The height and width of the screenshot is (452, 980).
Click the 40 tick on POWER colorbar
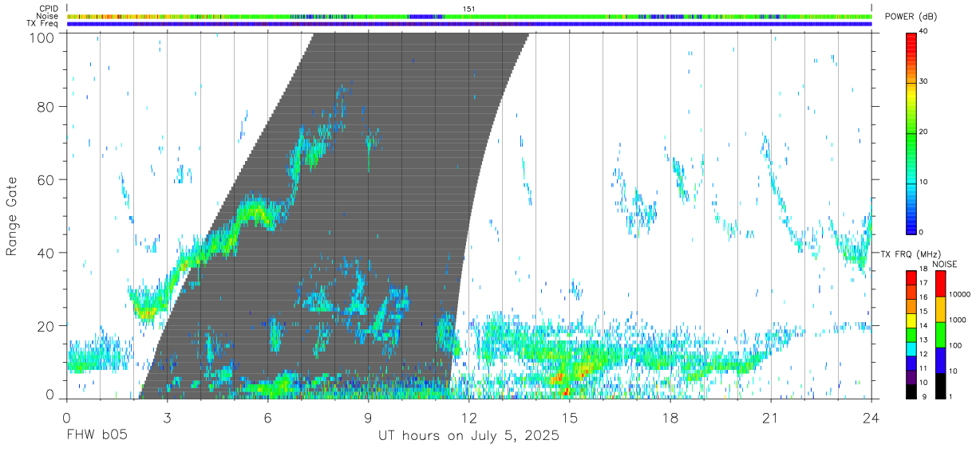[925, 32]
